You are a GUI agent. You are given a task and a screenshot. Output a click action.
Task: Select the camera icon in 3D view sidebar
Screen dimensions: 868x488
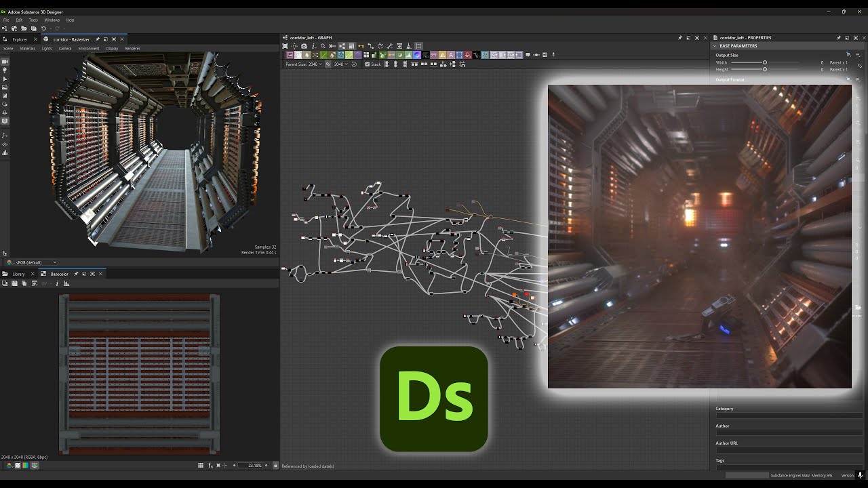(5, 62)
